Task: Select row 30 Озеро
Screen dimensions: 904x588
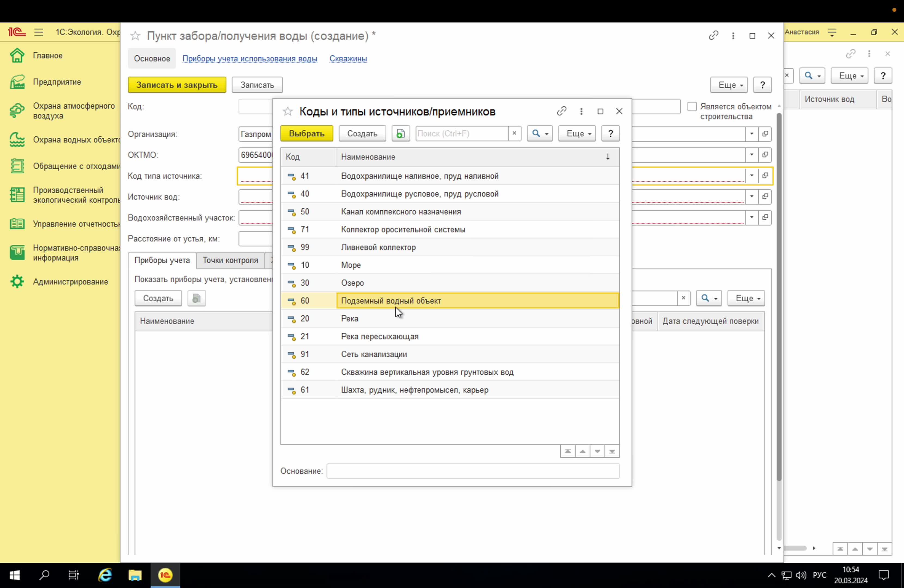Action: (x=450, y=283)
